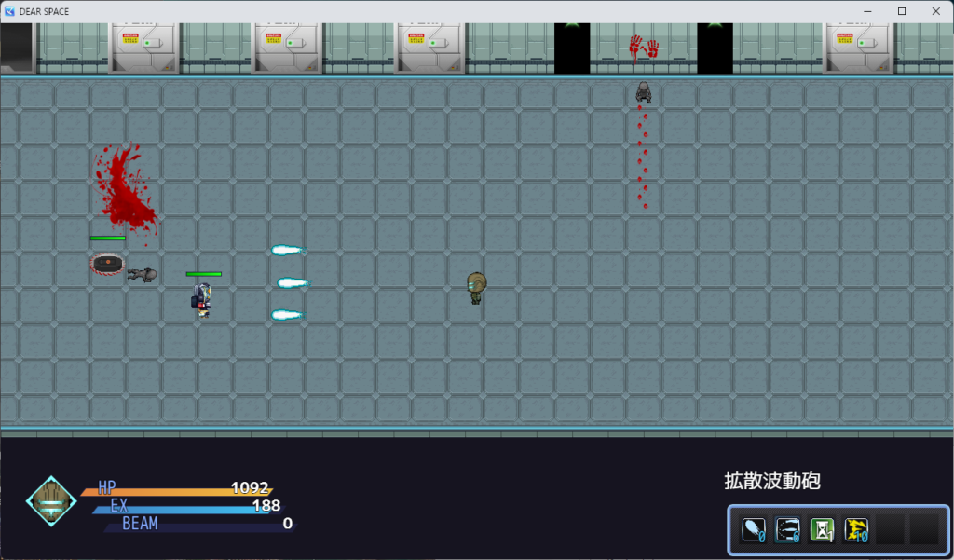954x560 pixels.
Task: Select the spread wave cannon icon
Action: pos(788,530)
